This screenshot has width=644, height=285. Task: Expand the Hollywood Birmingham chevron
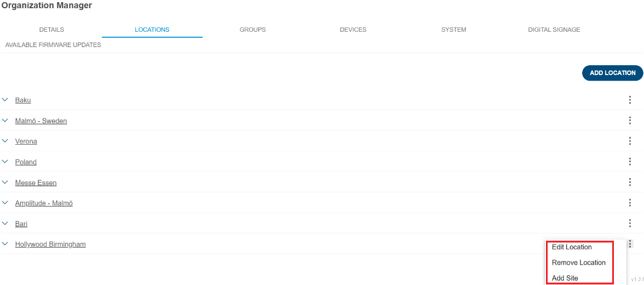pos(5,244)
